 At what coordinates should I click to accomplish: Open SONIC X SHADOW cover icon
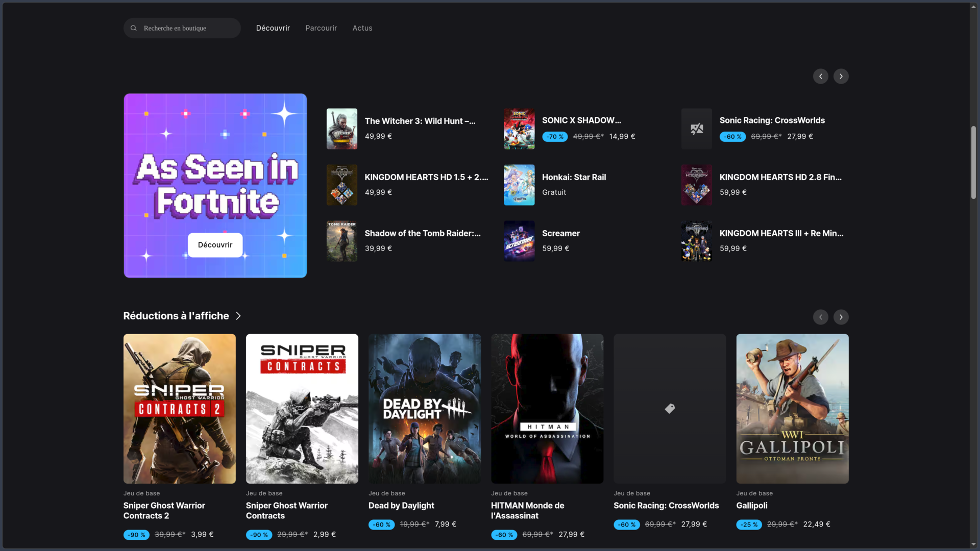(x=520, y=129)
